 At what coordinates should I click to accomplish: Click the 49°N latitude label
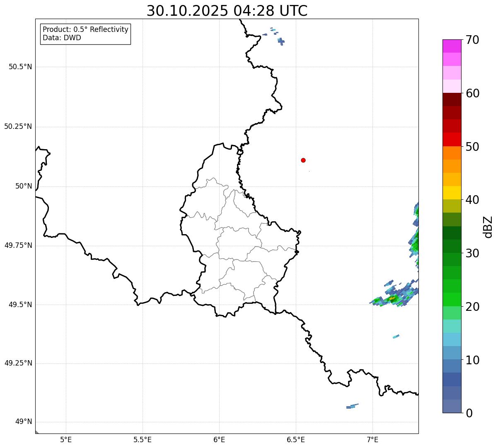tap(24, 422)
